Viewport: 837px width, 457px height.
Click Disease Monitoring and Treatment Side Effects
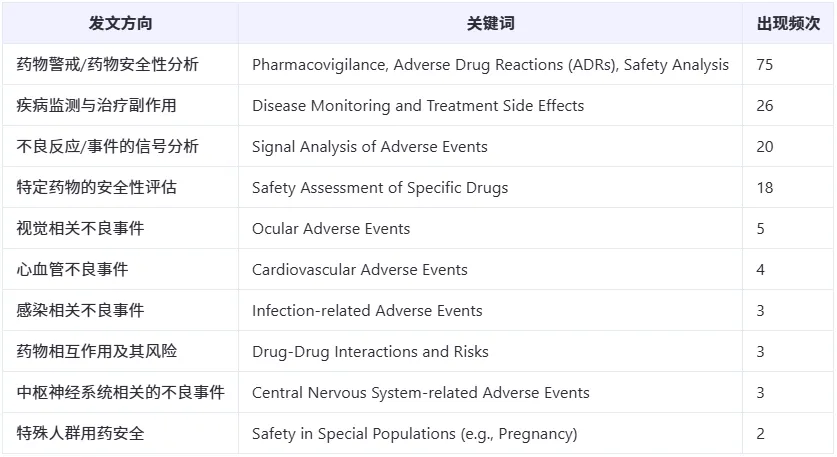tap(418, 106)
